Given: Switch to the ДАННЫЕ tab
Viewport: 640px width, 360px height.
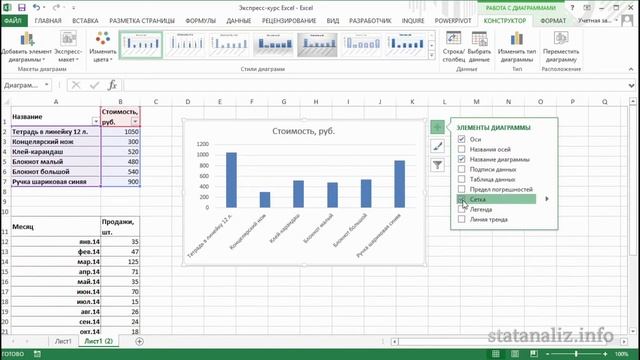Looking at the screenshot, I should click(x=239, y=20).
